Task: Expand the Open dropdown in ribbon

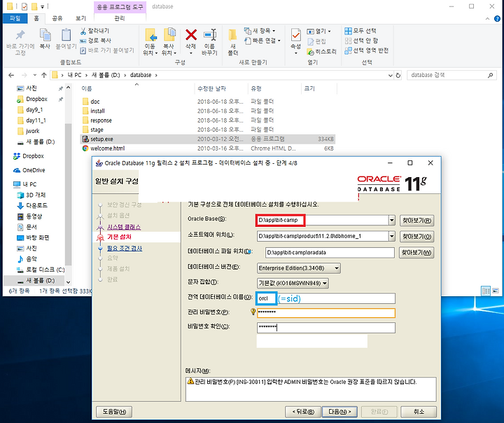Action: (329, 32)
